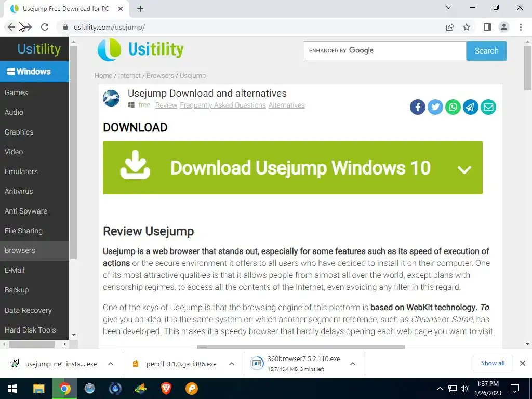Click the Usitility sidebar title
Screen dimensions: 532x399
(x=39, y=49)
